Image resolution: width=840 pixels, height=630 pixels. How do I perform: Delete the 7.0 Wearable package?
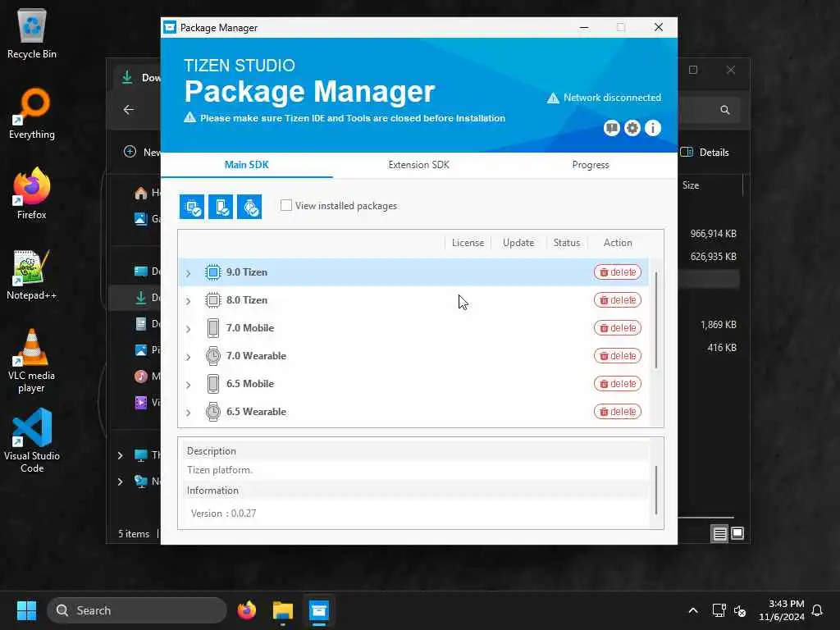[618, 356]
